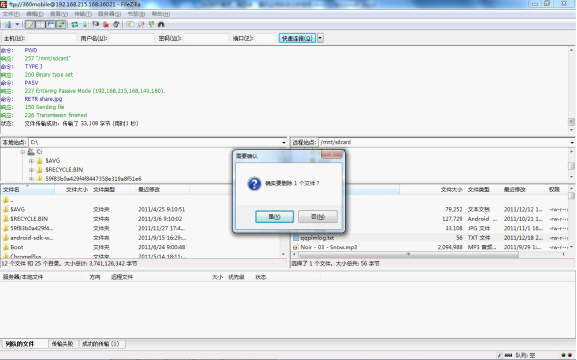Open the 编辑(E) menu
Screen dimensions: 577x360
pyautogui.click(x=35, y=14)
